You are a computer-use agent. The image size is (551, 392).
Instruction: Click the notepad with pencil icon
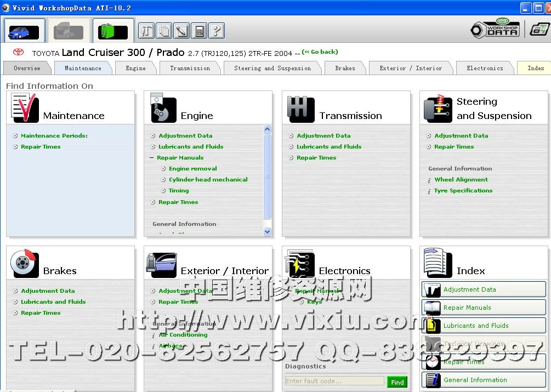(181, 31)
